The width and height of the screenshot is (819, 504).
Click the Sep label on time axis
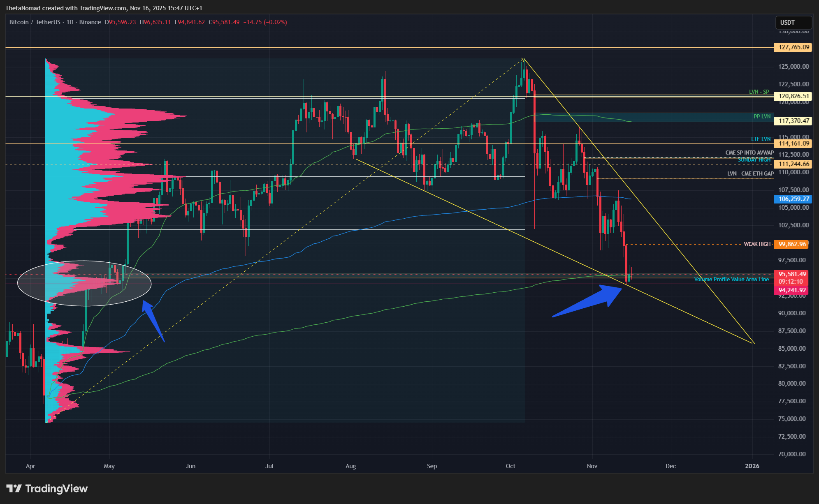click(432, 466)
